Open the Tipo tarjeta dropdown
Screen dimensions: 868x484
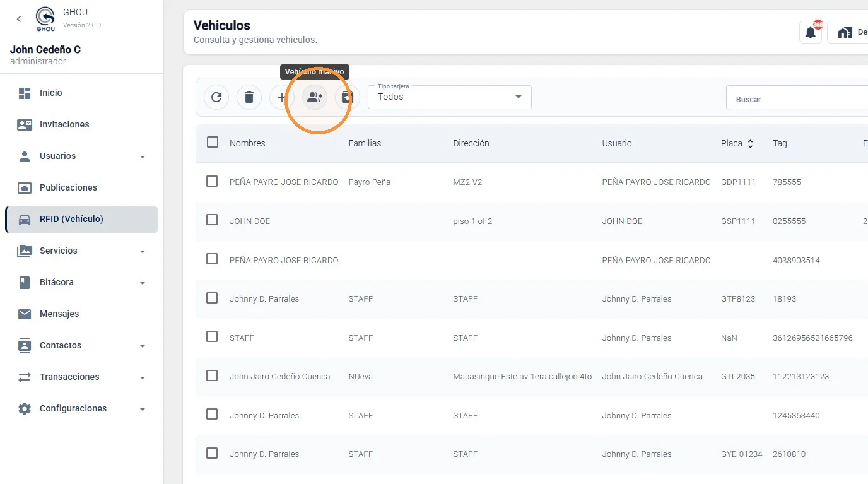click(x=450, y=97)
